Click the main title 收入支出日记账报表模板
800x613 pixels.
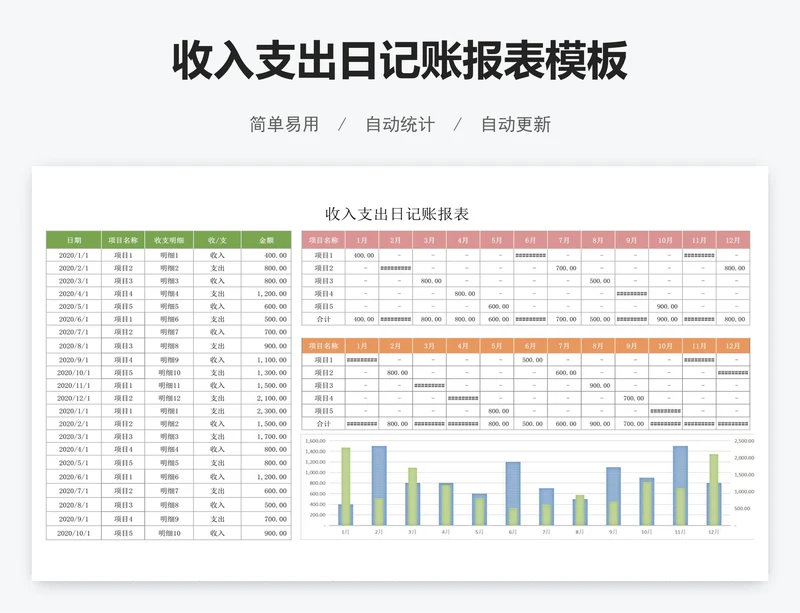tap(399, 60)
